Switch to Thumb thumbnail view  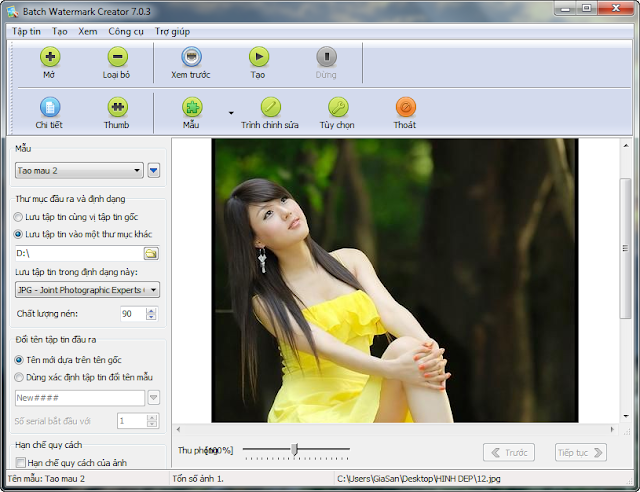118,107
